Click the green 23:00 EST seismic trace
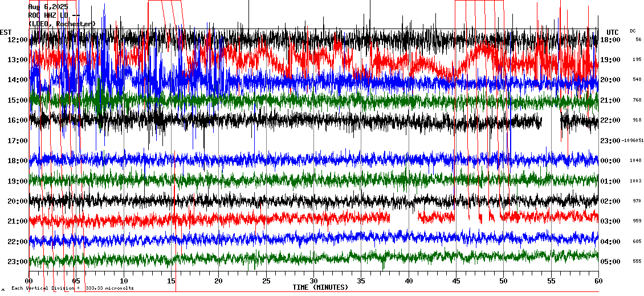The width and height of the screenshot is (644, 296). pyautogui.click(x=285, y=260)
